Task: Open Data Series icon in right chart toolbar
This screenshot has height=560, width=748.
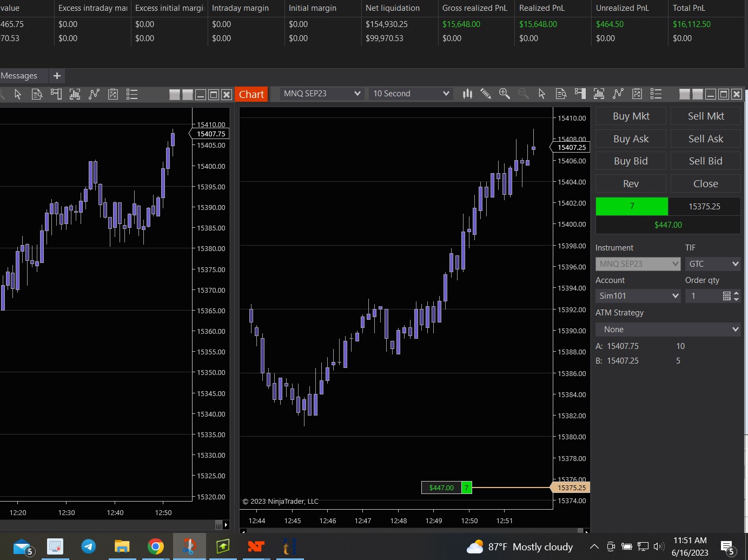Action: [599, 94]
